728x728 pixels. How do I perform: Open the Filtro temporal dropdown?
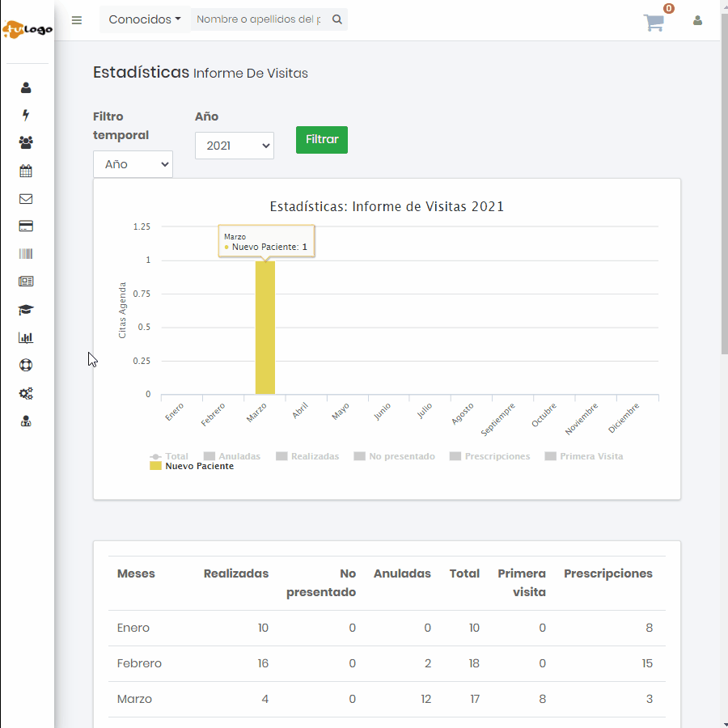point(133,164)
